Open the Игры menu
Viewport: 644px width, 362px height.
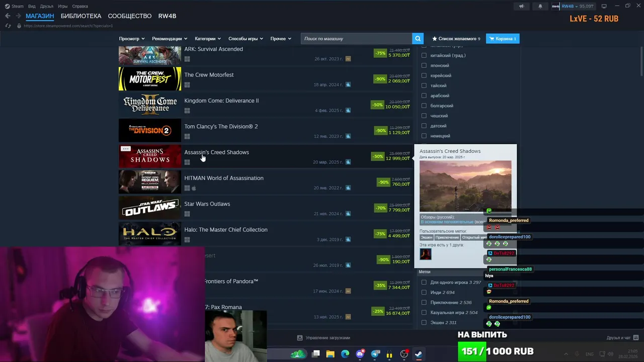point(63,6)
